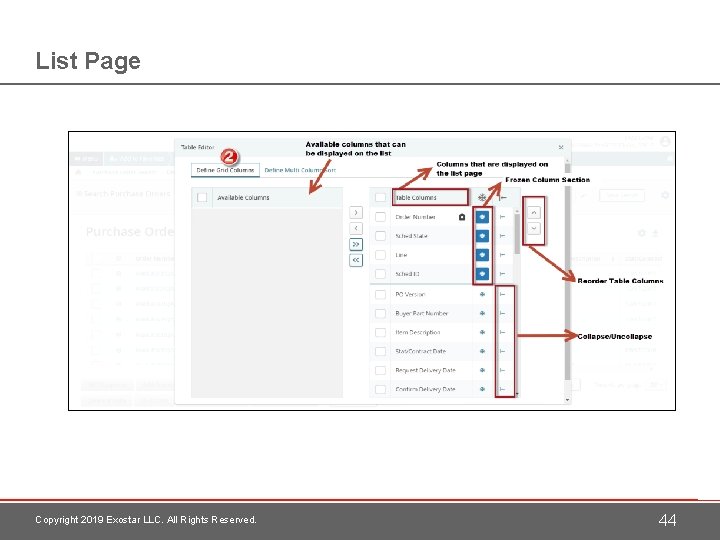Image resolution: width=720 pixels, height=540 pixels.
Task: Unfreeze the Line column snowflake
Action: pos(482,255)
